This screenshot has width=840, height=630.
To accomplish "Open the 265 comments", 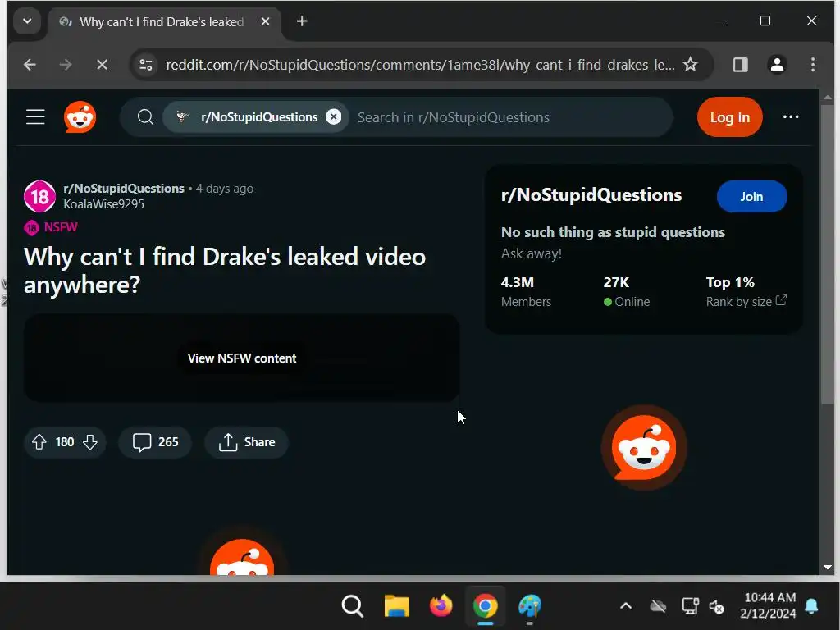I will pos(155,442).
